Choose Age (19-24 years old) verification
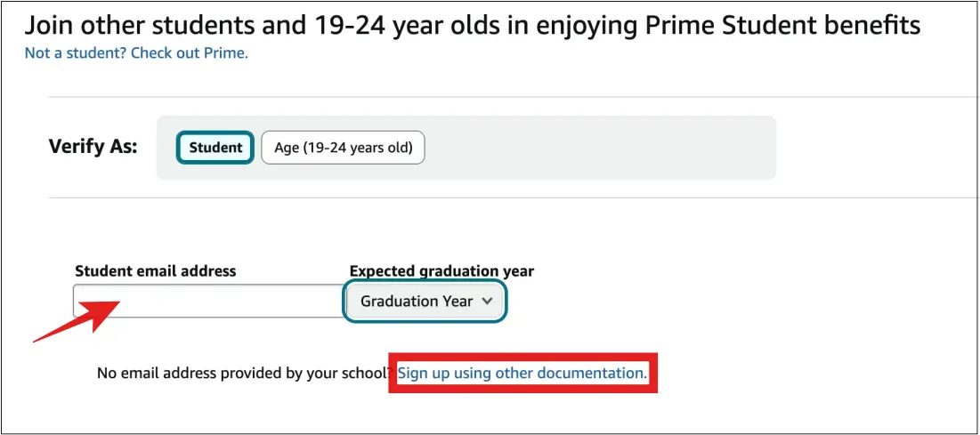 343,149
